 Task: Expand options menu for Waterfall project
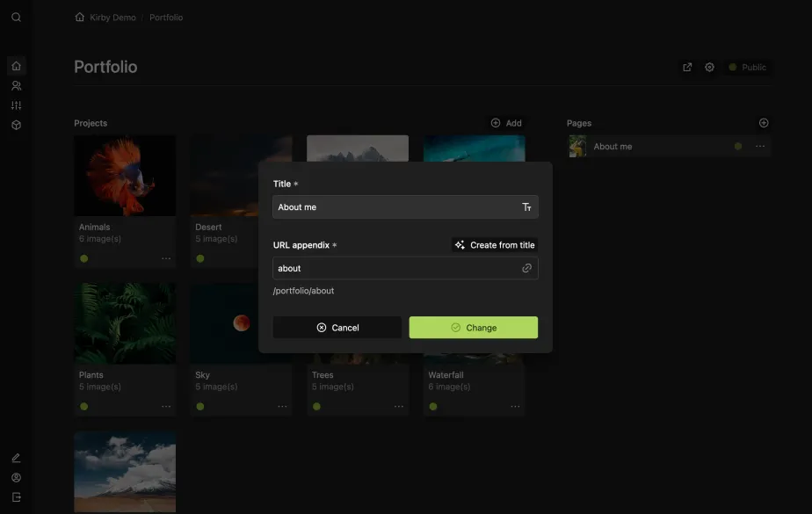click(515, 407)
